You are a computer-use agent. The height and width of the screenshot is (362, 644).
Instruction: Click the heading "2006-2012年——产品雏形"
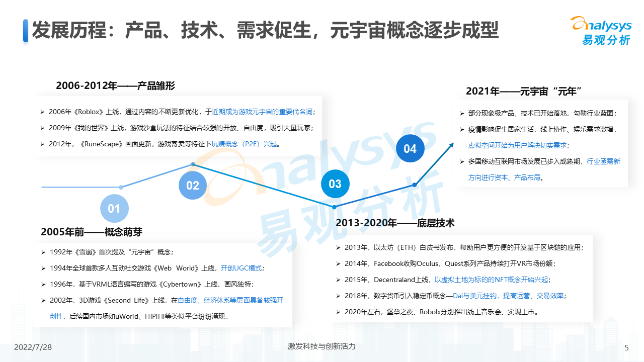point(116,85)
